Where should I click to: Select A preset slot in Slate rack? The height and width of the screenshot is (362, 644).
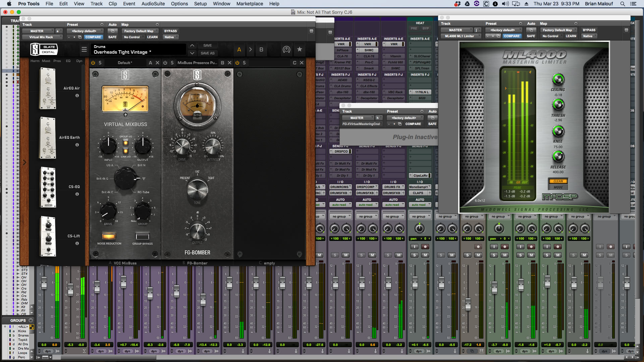[239, 49]
